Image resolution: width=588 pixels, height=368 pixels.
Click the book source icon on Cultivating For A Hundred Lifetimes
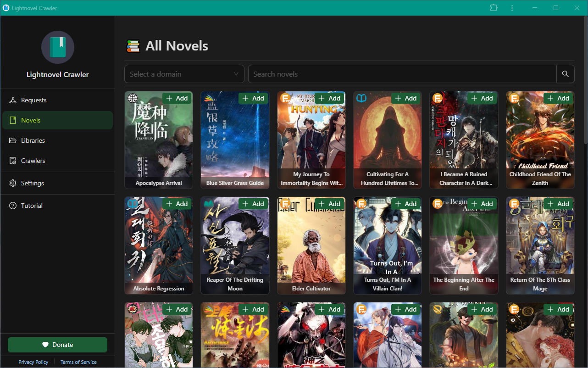pyautogui.click(x=361, y=98)
